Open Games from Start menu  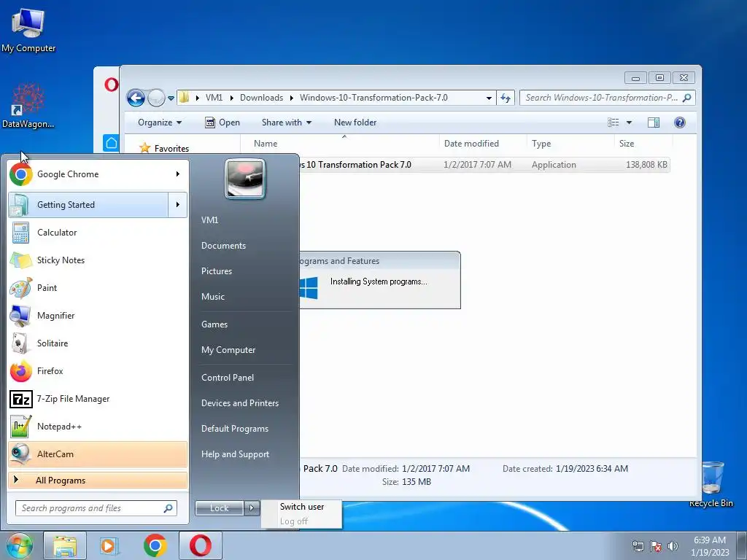tap(214, 324)
